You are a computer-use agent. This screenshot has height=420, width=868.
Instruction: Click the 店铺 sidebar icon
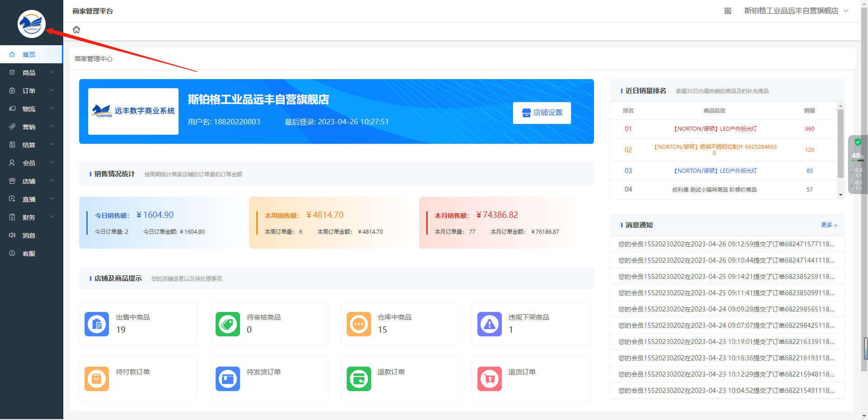click(12, 181)
